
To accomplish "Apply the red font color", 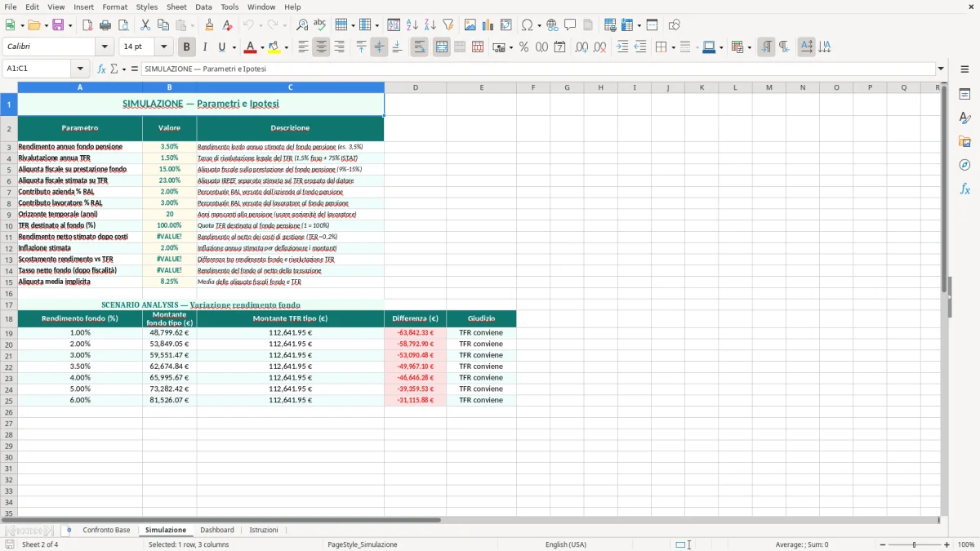I will 251,47.
